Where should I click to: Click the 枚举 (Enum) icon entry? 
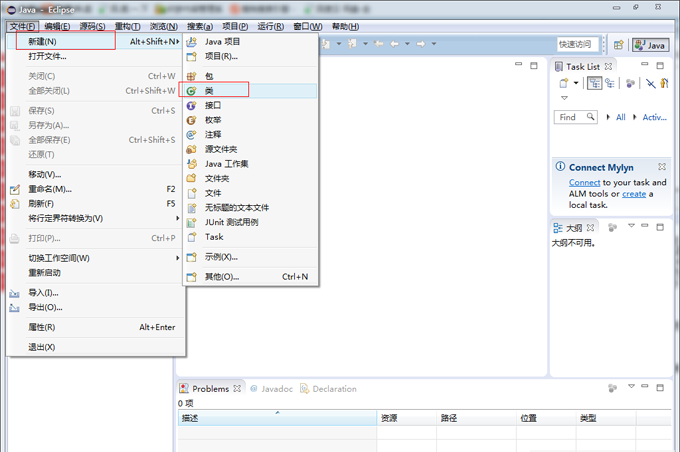coord(192,119)
